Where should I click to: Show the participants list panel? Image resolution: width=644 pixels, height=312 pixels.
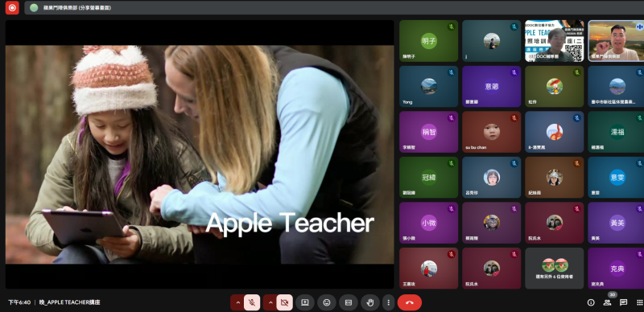607,302
